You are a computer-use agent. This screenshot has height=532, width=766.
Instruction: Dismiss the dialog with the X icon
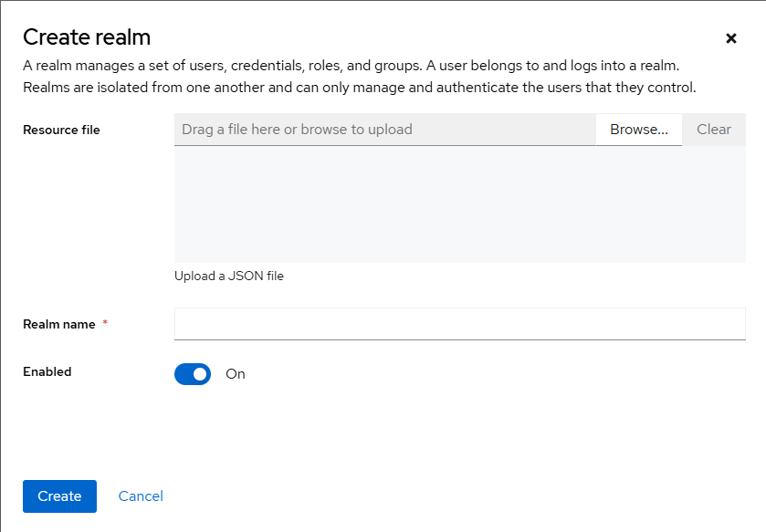731,38
